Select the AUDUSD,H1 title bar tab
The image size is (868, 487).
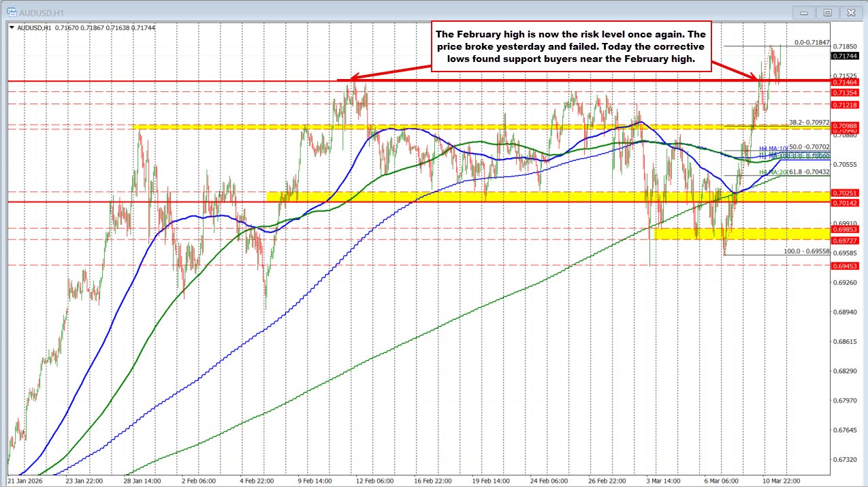click(41, 12)
